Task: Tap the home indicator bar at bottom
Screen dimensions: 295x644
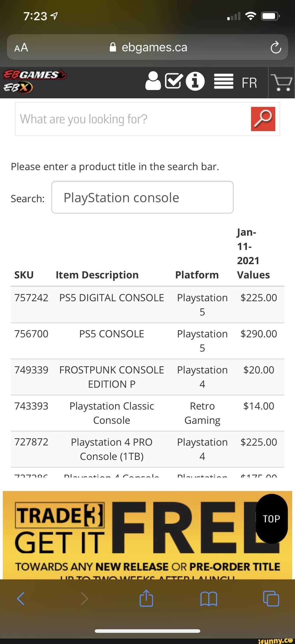Action: [147, 631]
